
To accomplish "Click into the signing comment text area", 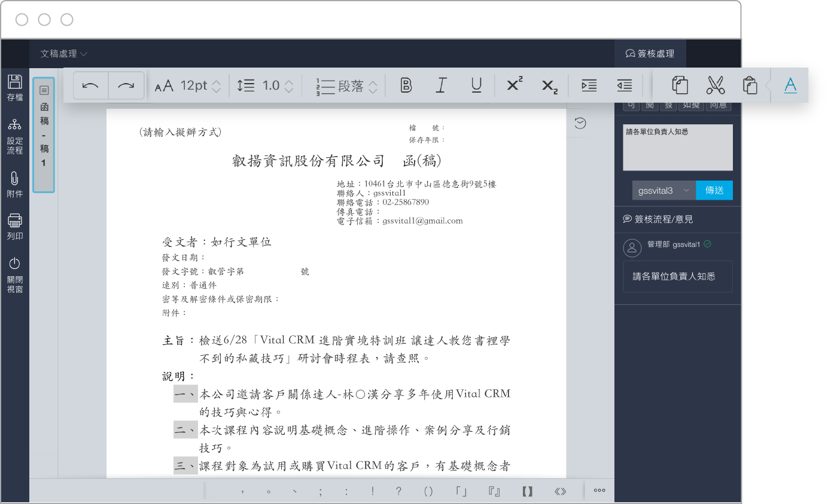I will tap(678, 148).
